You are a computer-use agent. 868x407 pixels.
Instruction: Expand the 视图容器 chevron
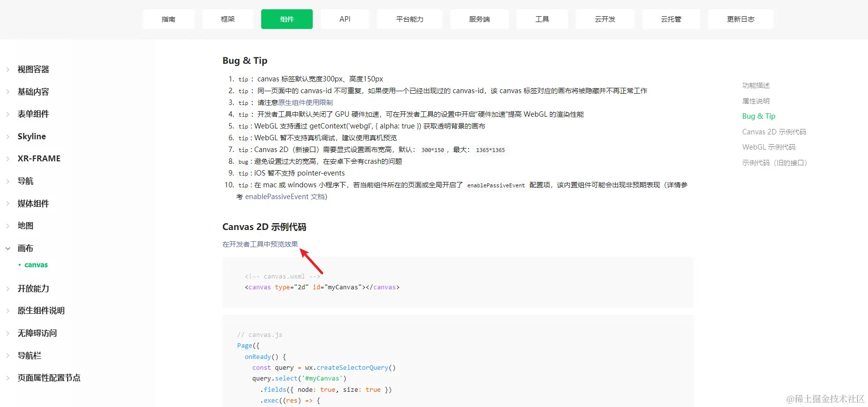point(8,70)
